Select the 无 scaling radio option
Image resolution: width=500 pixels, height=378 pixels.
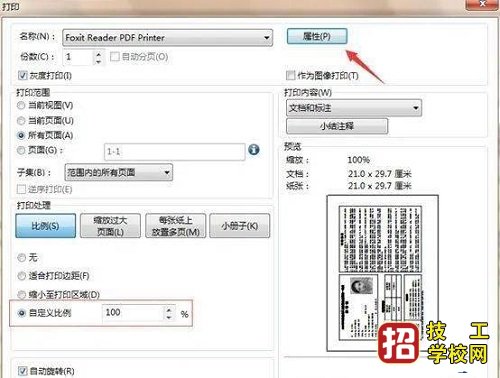click(x=21, y=258)
